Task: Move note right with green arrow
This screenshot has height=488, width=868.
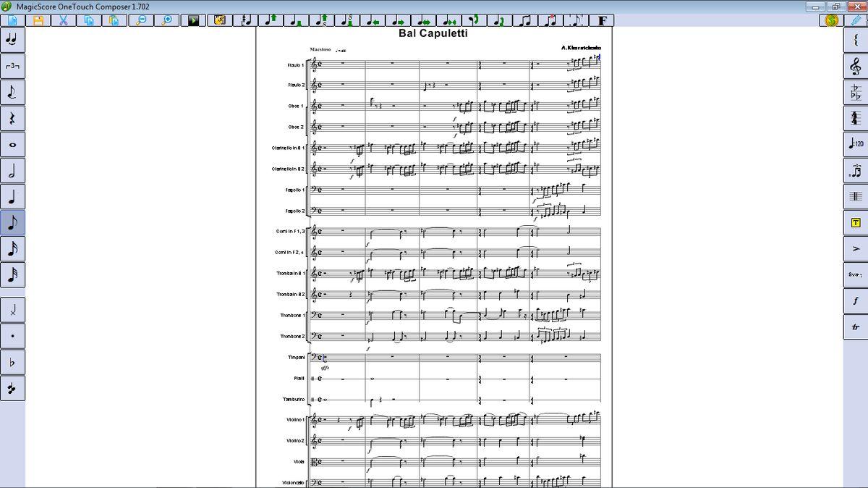Action: tap(399, 20)
